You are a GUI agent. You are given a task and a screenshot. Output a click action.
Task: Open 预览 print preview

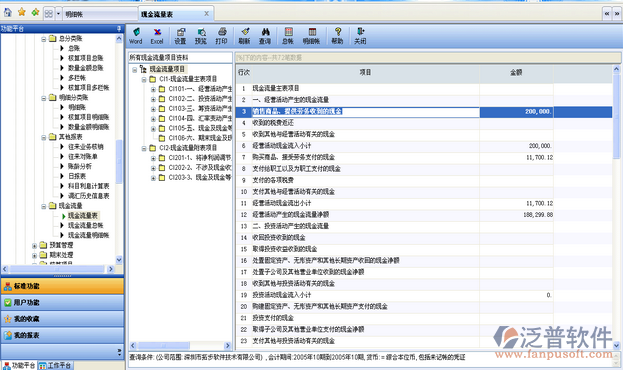pyautogui.click(x=201, y=36)
